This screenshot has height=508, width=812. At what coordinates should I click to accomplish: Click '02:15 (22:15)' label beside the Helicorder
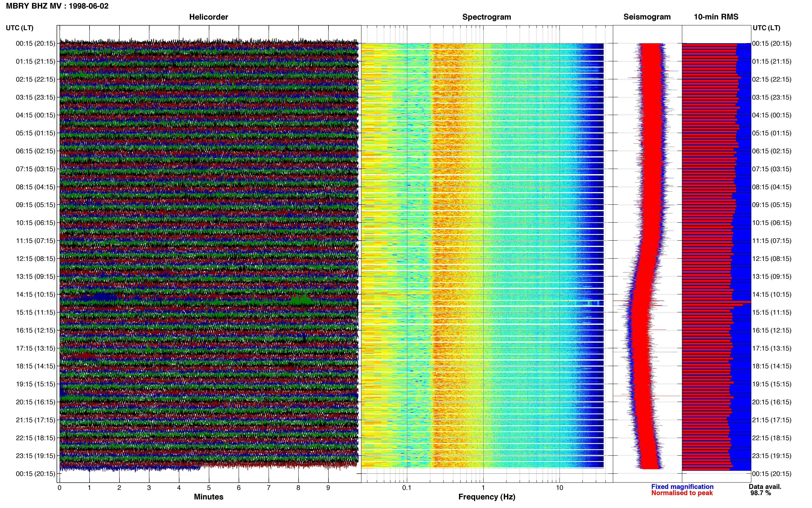[36, 79]
